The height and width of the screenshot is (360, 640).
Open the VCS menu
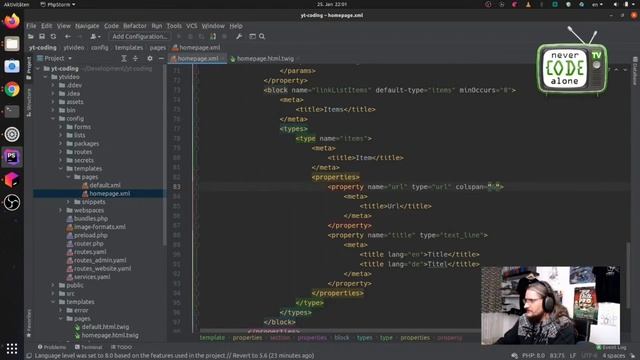[x=191, y=26]
